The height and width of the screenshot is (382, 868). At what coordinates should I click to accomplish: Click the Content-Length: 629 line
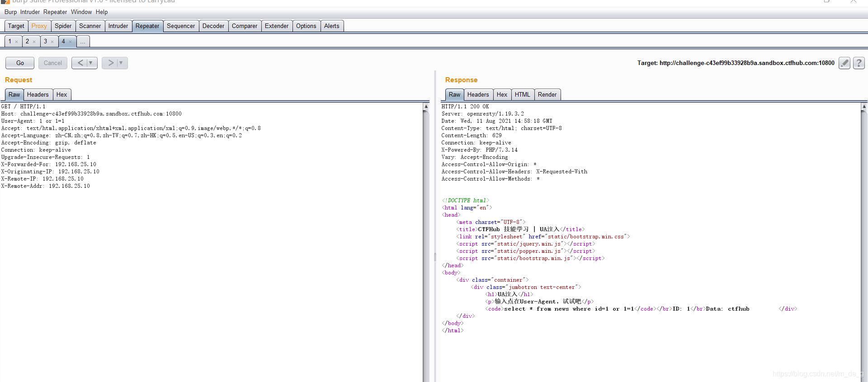click(472, 135)
